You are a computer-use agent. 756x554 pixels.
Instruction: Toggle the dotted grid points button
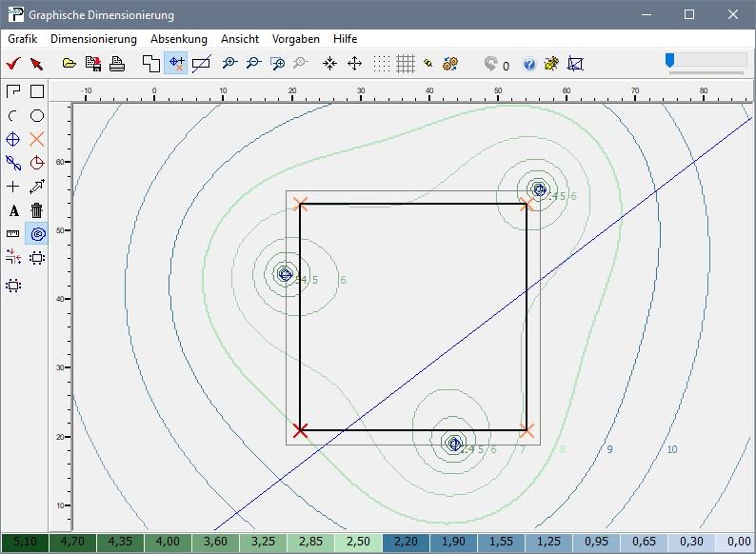tap(382, 64)
